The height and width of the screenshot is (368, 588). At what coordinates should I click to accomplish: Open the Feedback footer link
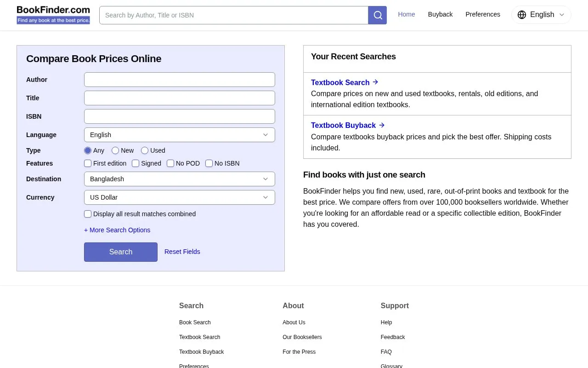[393, 337]
